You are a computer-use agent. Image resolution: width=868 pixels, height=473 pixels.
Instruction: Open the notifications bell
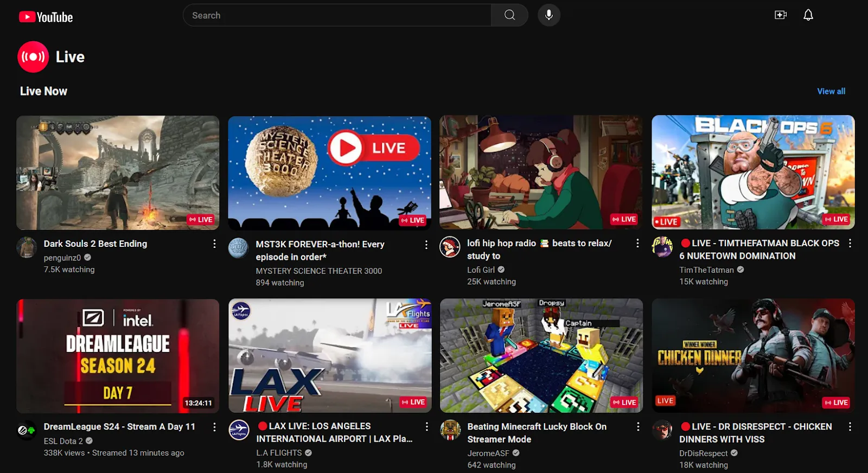click(x=808, y=15)
